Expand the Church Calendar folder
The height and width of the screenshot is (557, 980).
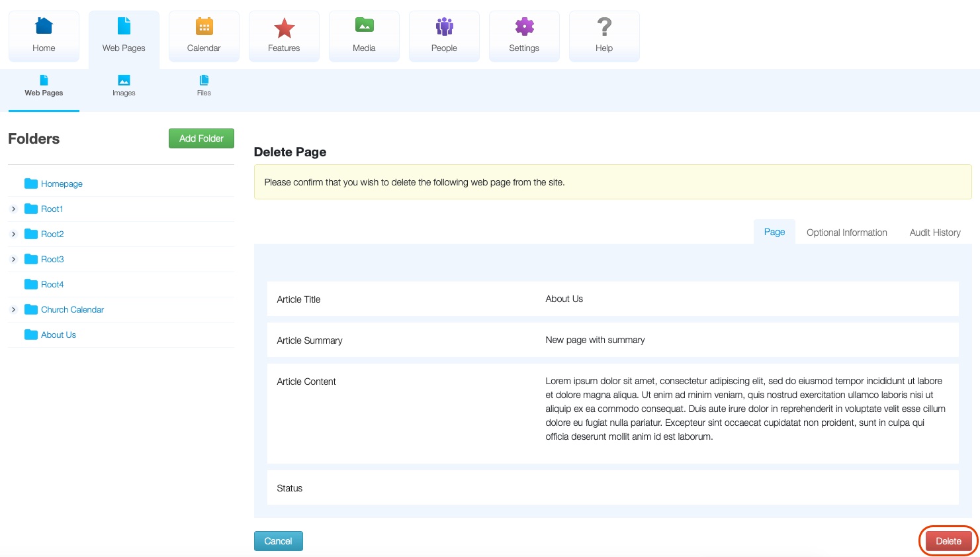click(13, 309)
